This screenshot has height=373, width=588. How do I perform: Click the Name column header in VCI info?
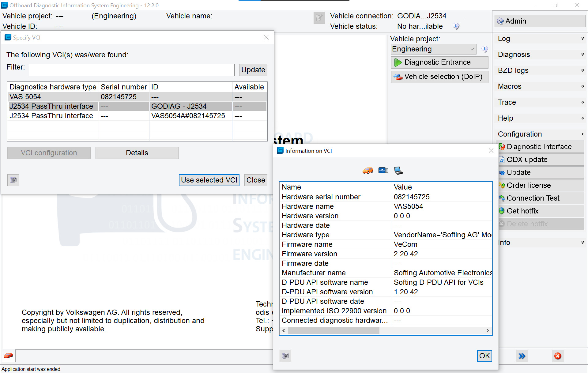point(336,187)
